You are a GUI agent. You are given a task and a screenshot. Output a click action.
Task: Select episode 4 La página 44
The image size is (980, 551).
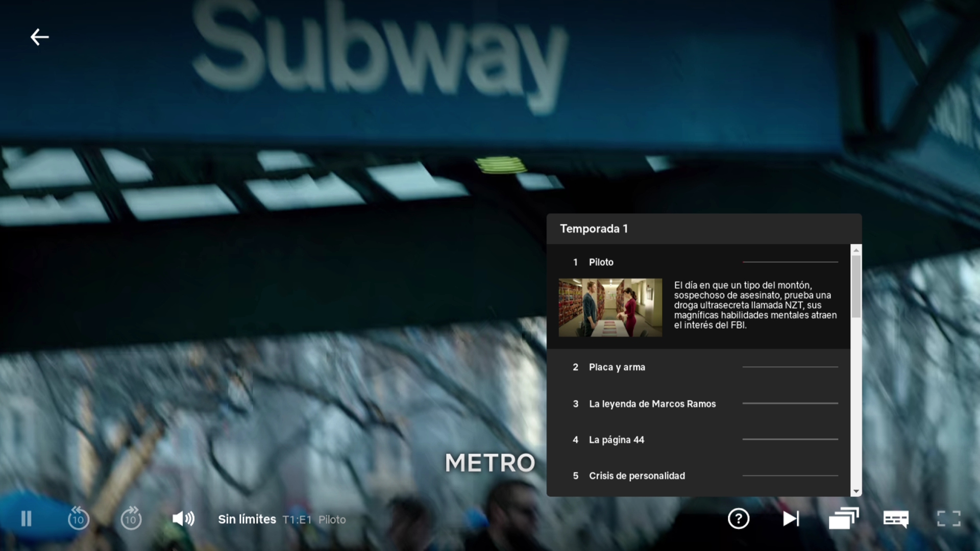coord(616,440)
